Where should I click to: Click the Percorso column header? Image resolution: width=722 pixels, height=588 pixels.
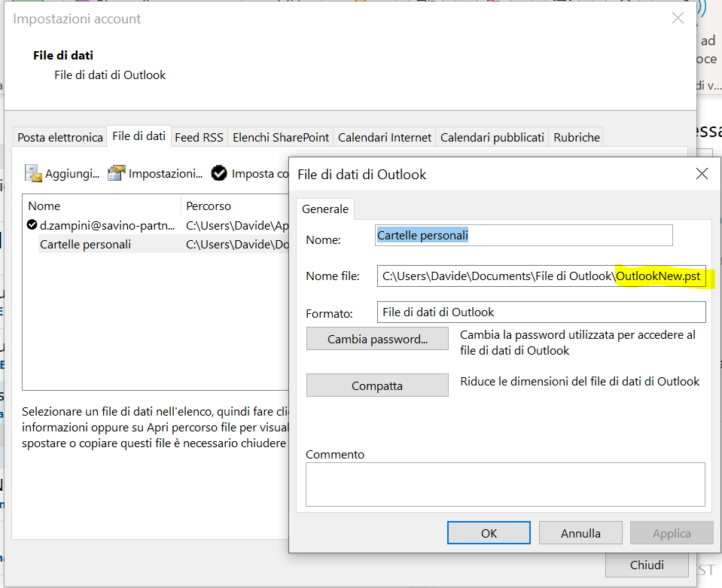point(236,206)
